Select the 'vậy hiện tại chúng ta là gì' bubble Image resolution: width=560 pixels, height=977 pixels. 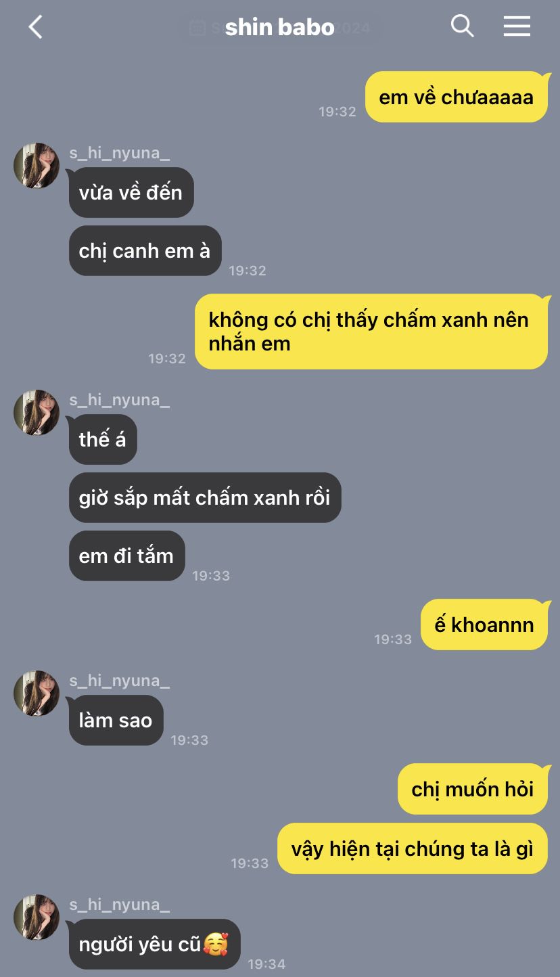(413, 848)
